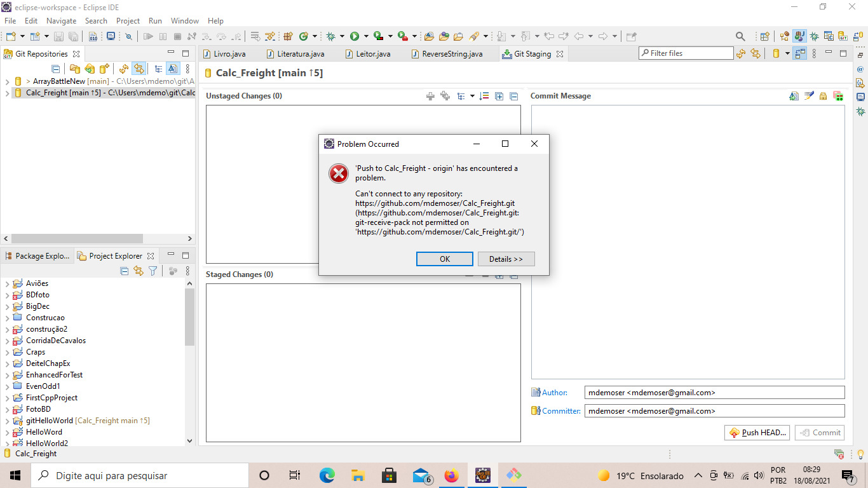868x488 pixels.
Task: Click the Open Perspective icon
Action: pyautogui.click(x=765, y=37)
